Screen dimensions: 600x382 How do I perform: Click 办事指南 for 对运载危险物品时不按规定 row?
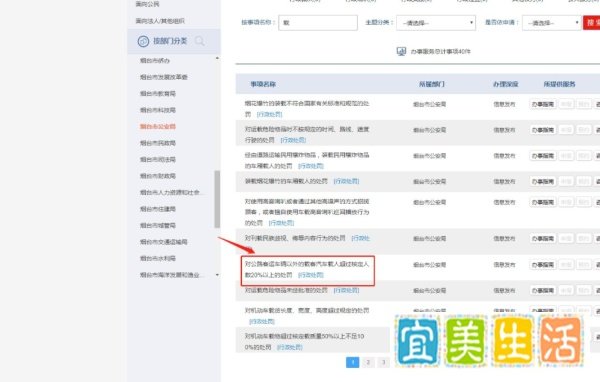543,130
